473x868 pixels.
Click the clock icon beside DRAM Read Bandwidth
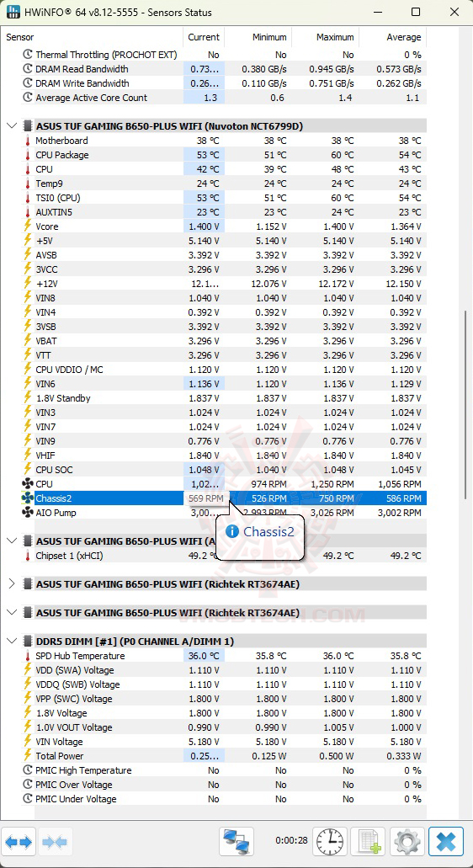coord(27,69)
